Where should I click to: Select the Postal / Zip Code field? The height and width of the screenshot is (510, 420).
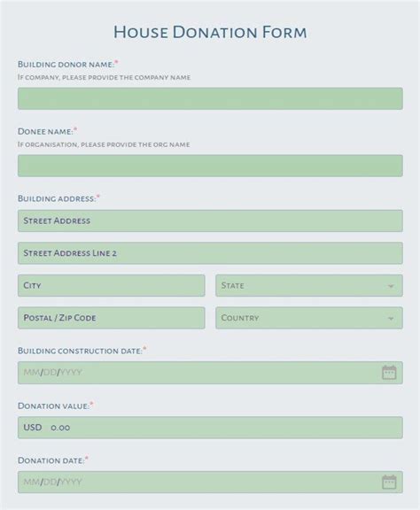pos(112,318)
